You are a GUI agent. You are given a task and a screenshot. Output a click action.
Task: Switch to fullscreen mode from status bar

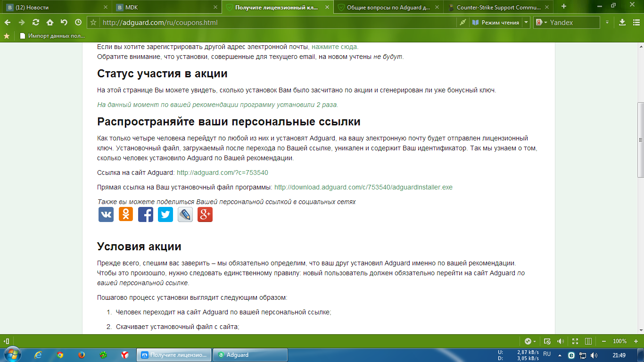click(x=575, y=341)
